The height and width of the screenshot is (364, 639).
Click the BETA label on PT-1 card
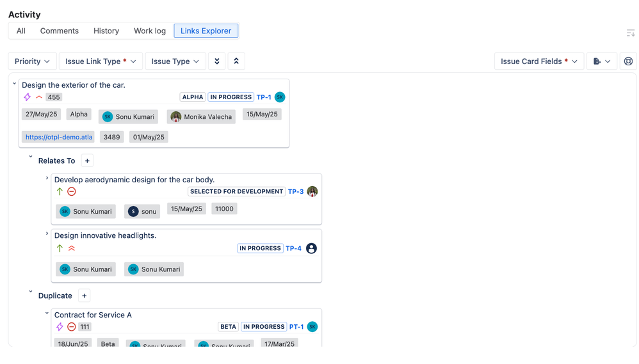click(x=228, y=327)
